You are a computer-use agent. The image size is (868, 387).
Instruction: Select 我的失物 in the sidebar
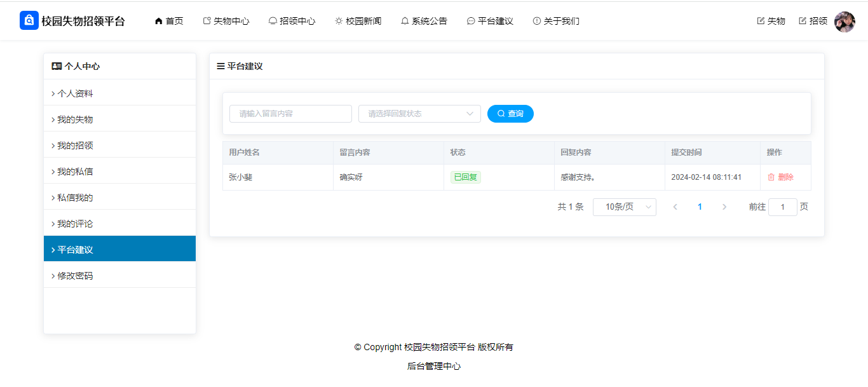119,119
